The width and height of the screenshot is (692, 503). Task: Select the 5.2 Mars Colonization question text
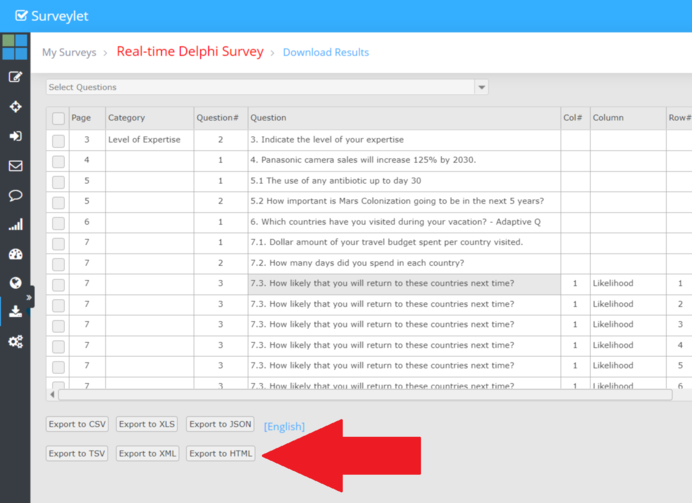pos(397,201)
